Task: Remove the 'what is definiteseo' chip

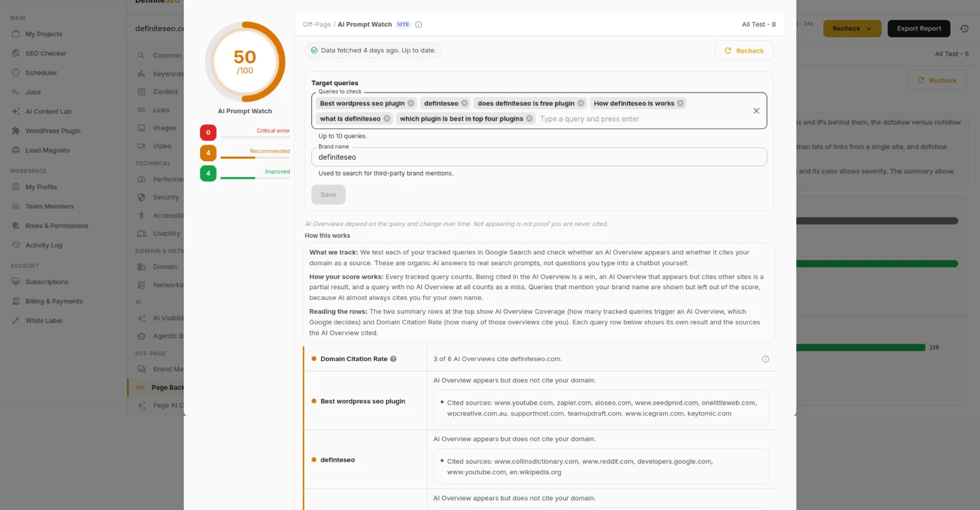Action: coord(386,119)
